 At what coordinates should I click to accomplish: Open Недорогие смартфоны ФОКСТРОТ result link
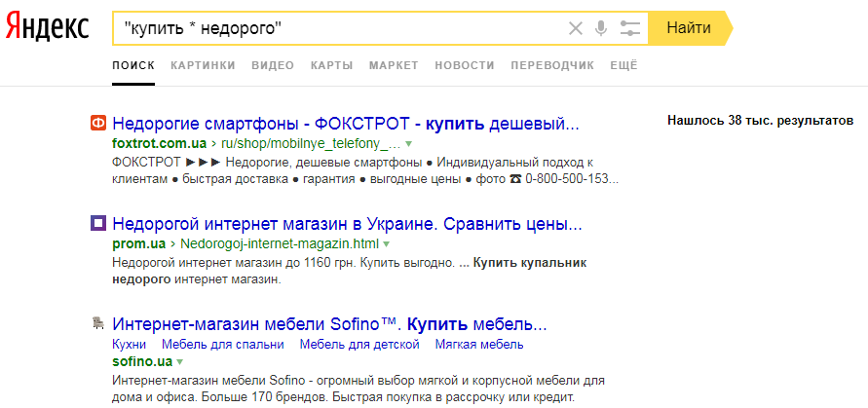click(x=346, y=124)
